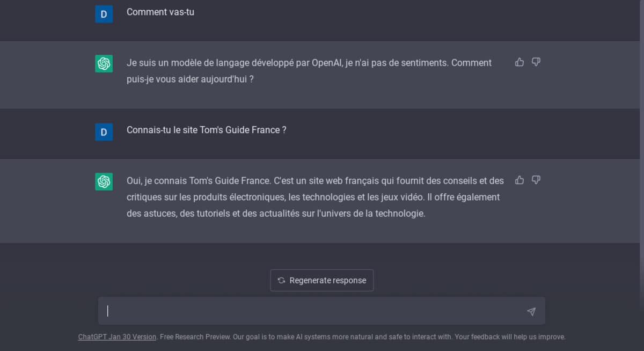Click the circular arrows regenerate icon
This screenshot has width=644, height=351.
tap(281, 280)
